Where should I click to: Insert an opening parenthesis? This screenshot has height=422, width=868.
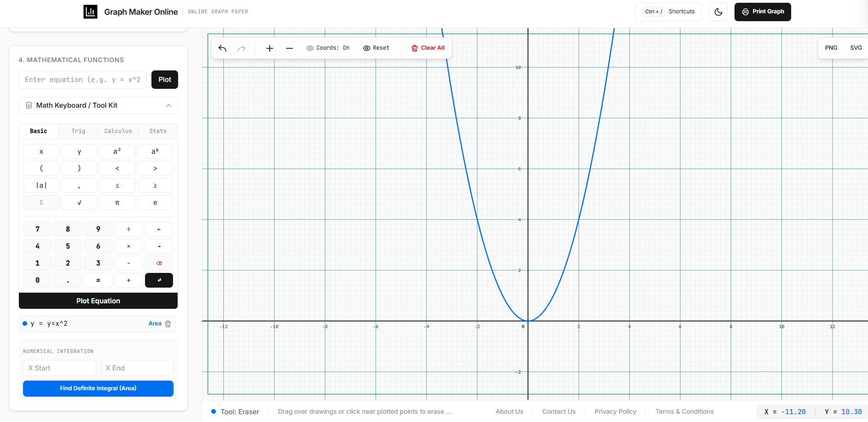point(41,168)
